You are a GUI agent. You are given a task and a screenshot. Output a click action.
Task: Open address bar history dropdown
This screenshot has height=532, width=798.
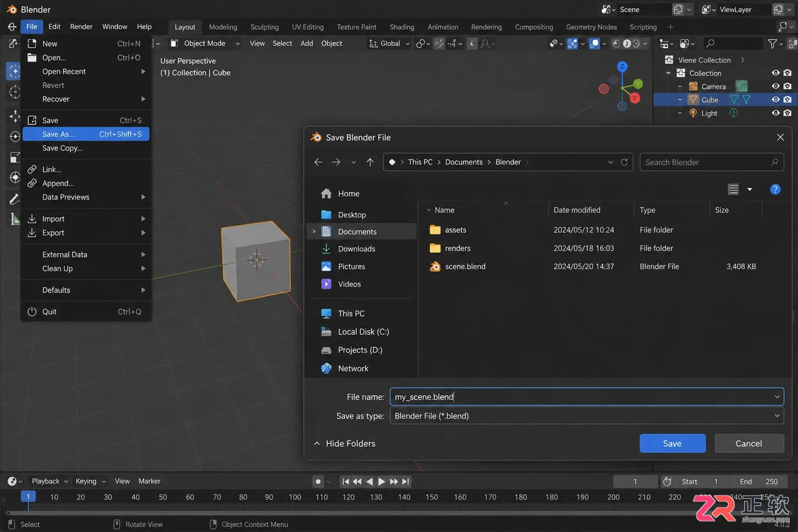[611, 162]
